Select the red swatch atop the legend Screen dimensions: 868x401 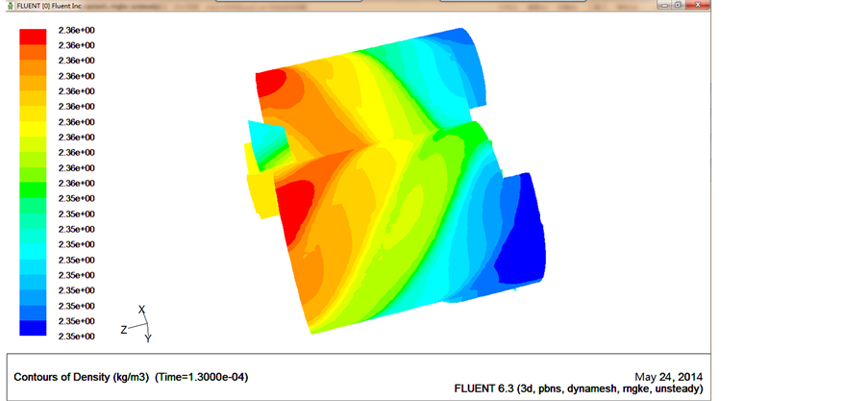click(x=33, y=37)
